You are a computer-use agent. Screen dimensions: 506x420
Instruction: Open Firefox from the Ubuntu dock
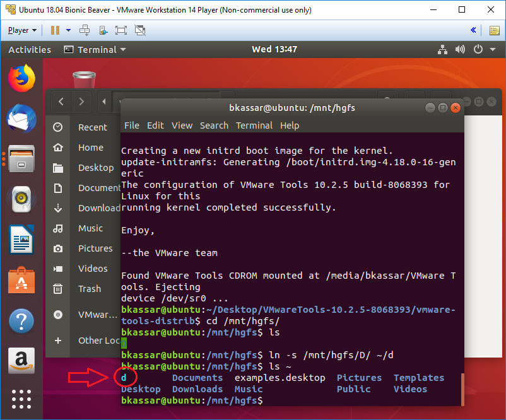click(x=21, y=78)
